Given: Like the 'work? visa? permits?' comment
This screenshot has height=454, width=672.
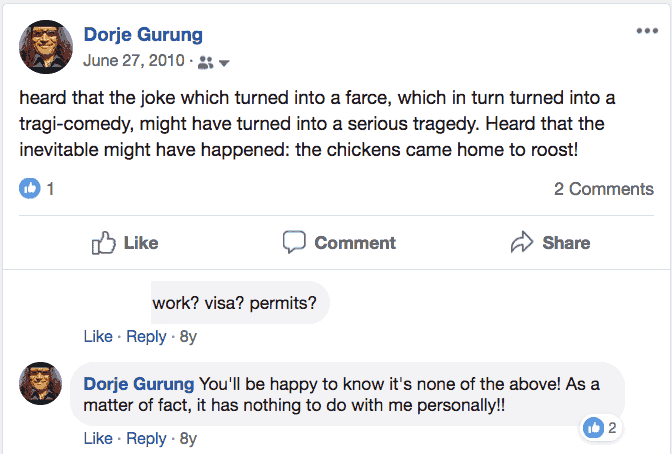Looking at the screenshot, I should coord(97,336).
